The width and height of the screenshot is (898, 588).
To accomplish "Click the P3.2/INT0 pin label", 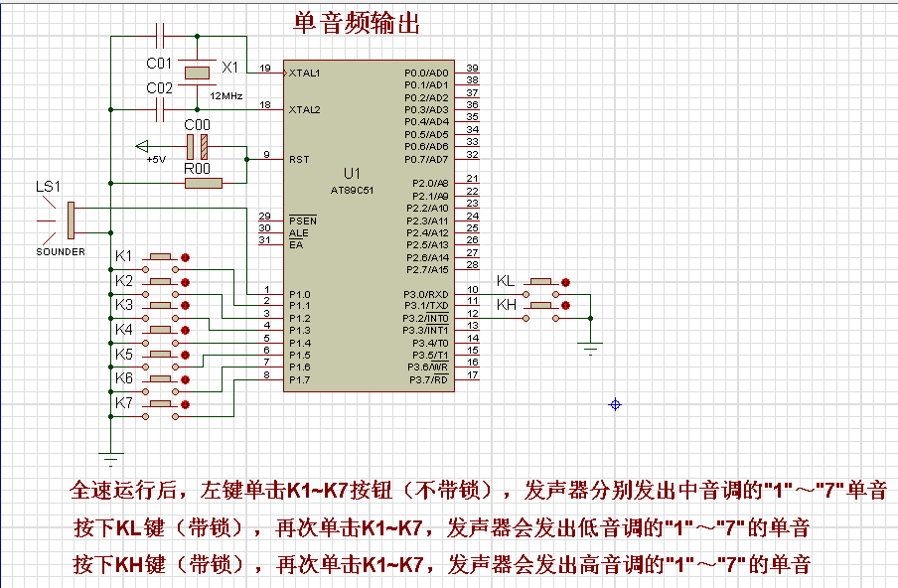I will point(425,318).
